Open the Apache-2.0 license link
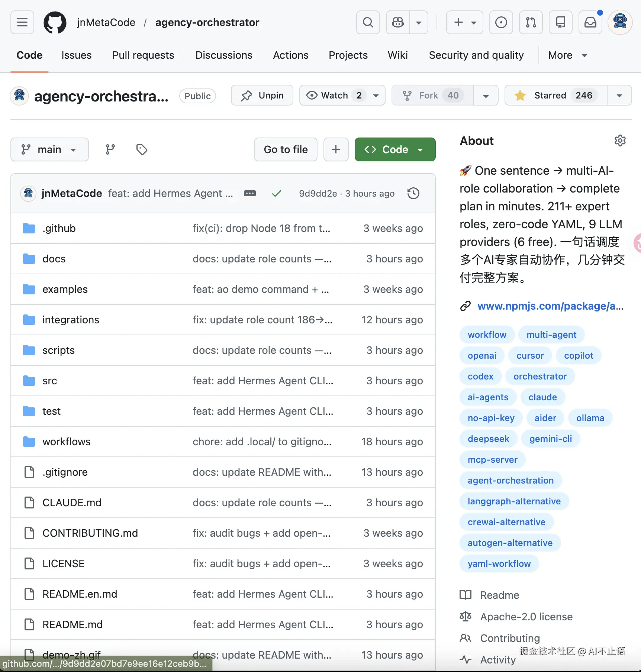 [x=526, y=617]
